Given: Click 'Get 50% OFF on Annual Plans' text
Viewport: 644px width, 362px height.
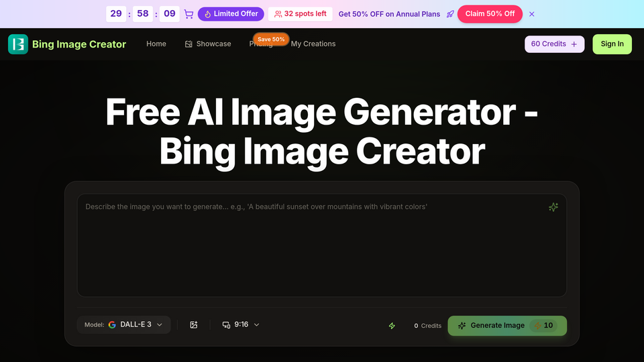Looking at the screenshot, I should click(x=389, y=14).
